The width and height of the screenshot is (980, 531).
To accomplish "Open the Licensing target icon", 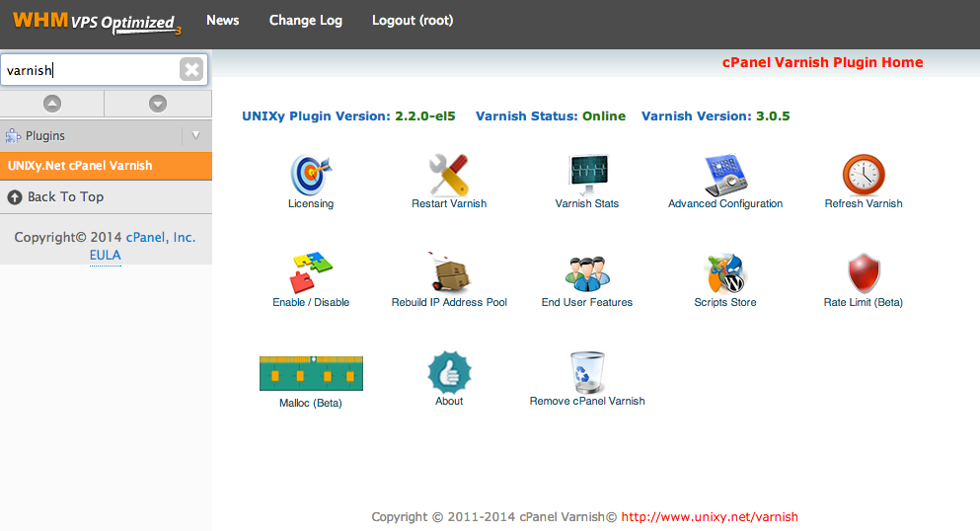I will coord(311,175).
